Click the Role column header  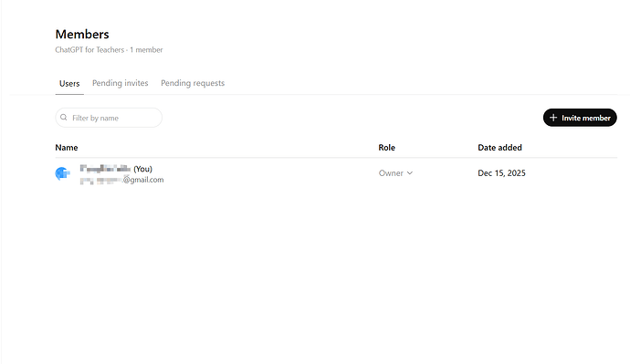tap(386, 147)
